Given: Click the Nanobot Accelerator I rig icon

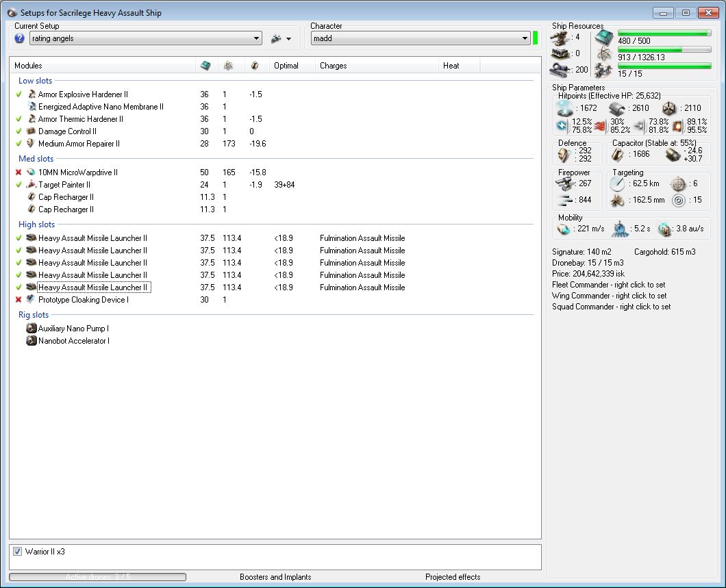Looking at the screenshot, I should pyautogui.click(x=31, y=341).
